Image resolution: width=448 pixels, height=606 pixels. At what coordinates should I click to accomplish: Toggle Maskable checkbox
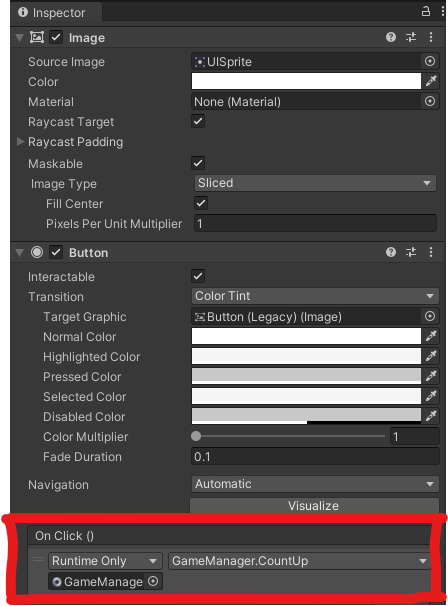(198, 163)
